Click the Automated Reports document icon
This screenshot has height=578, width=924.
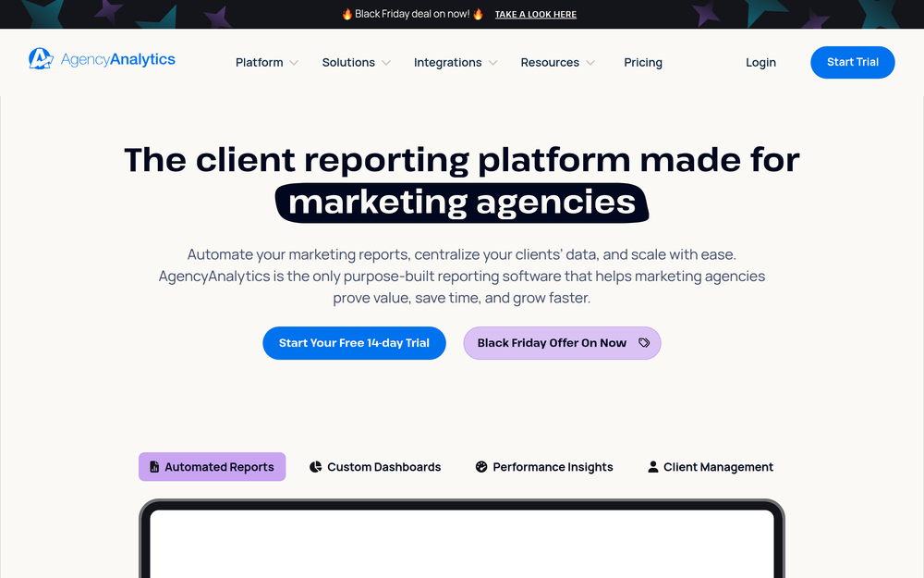point(154,466)
